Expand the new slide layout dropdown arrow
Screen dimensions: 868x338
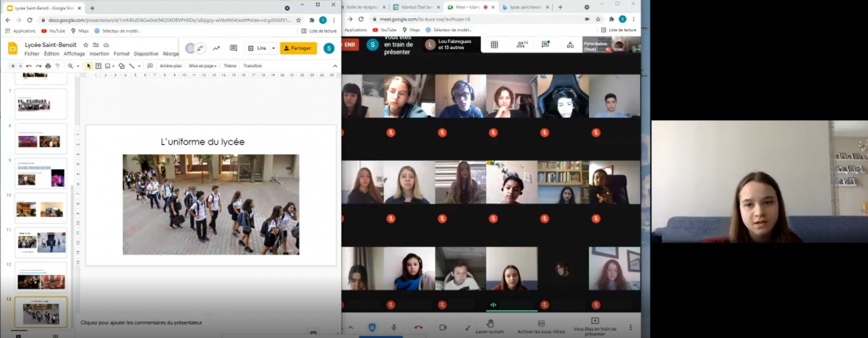coord(19,66)
